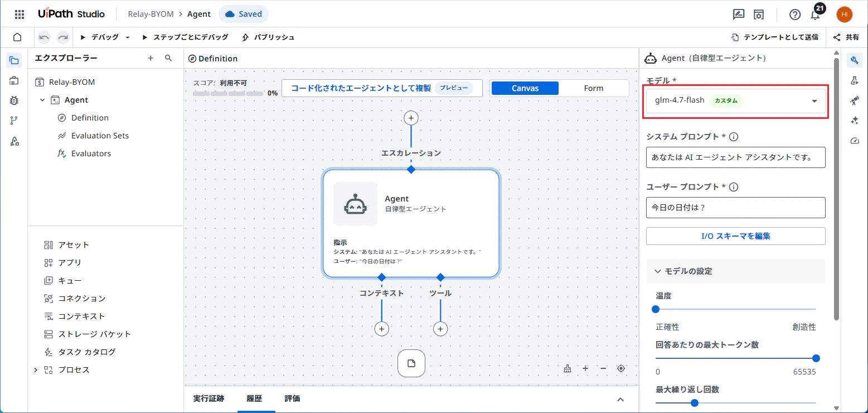The width and height of the screenshot is (868, 413).
Task: Click Relay-BYOM in the breadcrumb
Action: [x=151, y=15]
